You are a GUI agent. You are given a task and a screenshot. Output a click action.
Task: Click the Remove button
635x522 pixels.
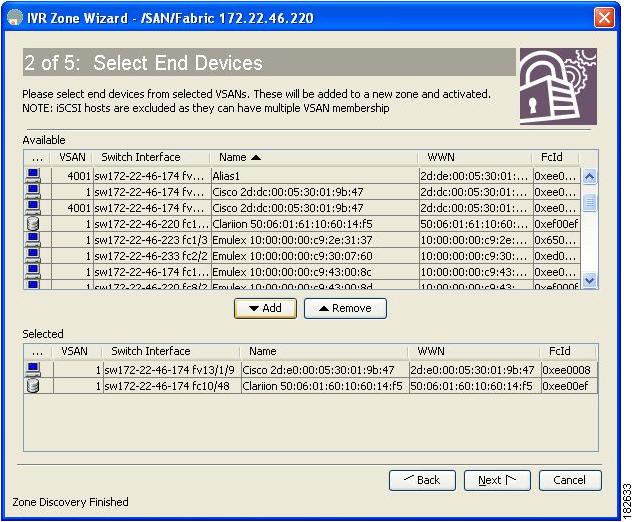click(x=345, y=308)
